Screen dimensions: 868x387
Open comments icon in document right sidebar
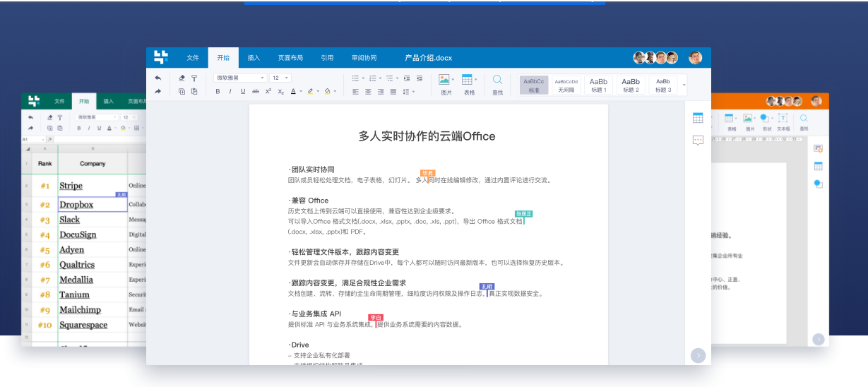tap(698, 141)
